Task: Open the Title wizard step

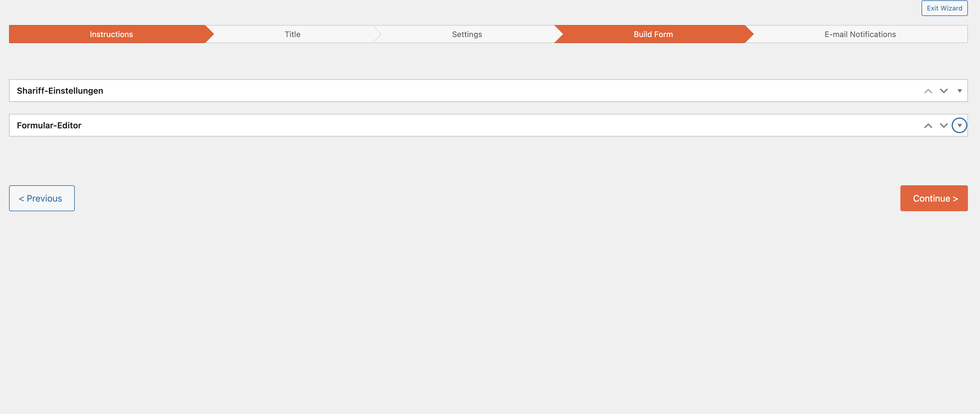Action: [x=292, y=34]
